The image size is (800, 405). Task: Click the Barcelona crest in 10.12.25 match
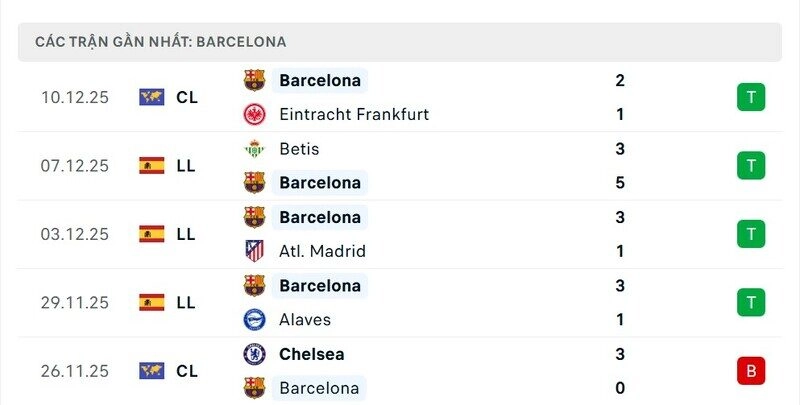click(x=255, y=80)
